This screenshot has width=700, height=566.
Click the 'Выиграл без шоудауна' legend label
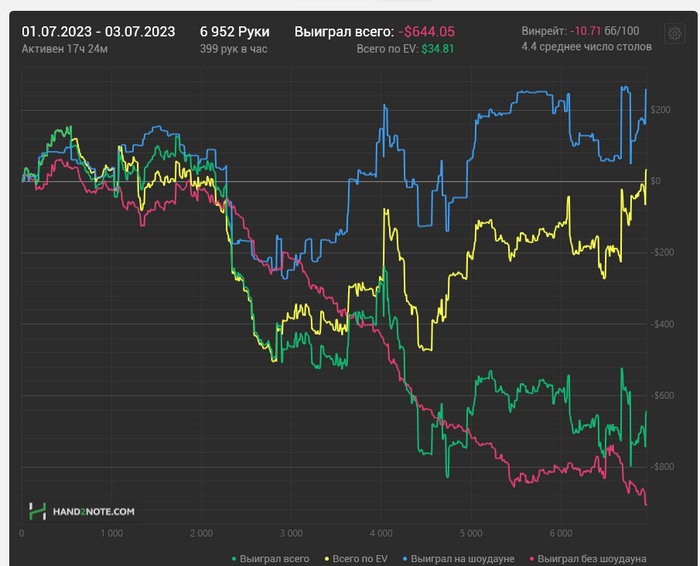(x=592, y=559)
